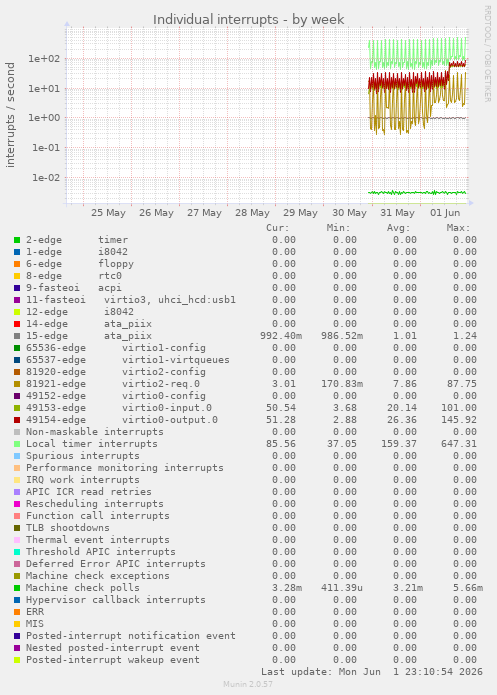497x695 pixels.
Task: Click the olive swatch for virtio0-input.0
Action: (17, 408)
